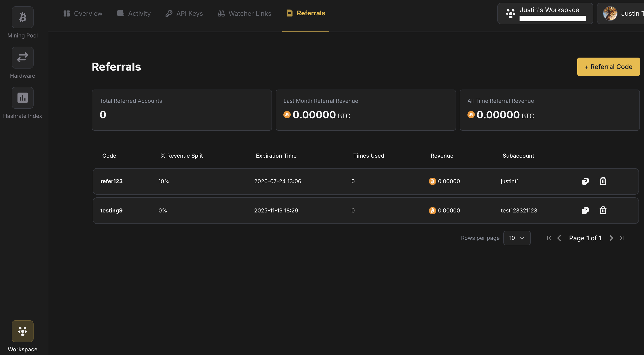
Task: Click subaccount justint1
Action: (x=510, y=181)
